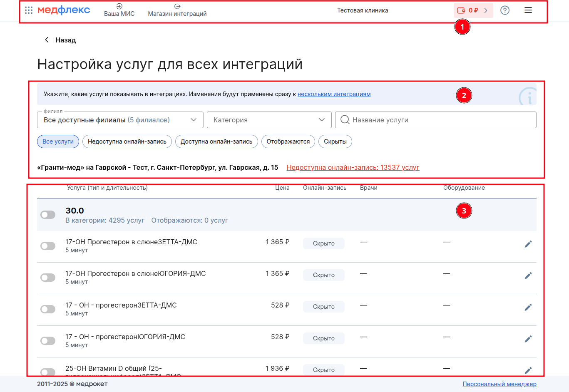Select the Недоступна онлайн-запись filter
This screenshot has width=569, height=392.
[x=127, y=141]
